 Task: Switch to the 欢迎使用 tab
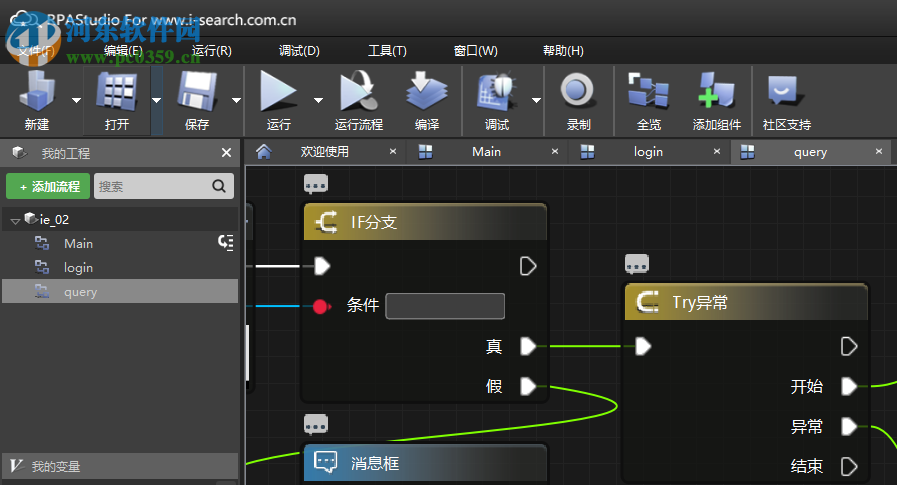pyautogui.click(x=324, y=152)
